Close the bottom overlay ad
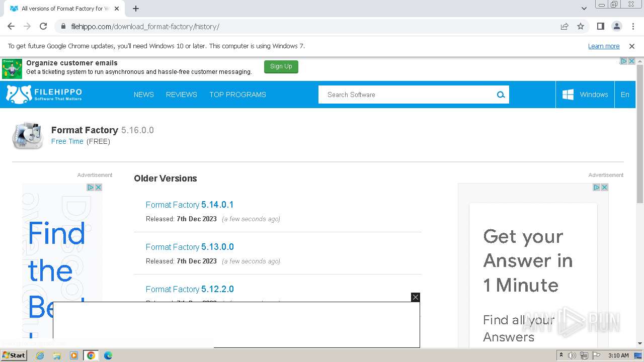The width and height of the screenshot is (644, 362). pyautogui.click(x=416, y=297)
